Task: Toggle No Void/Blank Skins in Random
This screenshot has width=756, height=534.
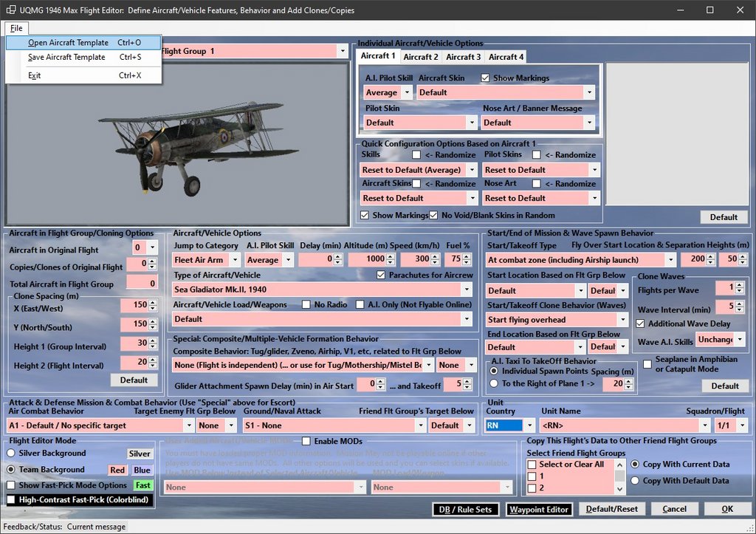Action: pyautogui.click(x=433, y=215)
